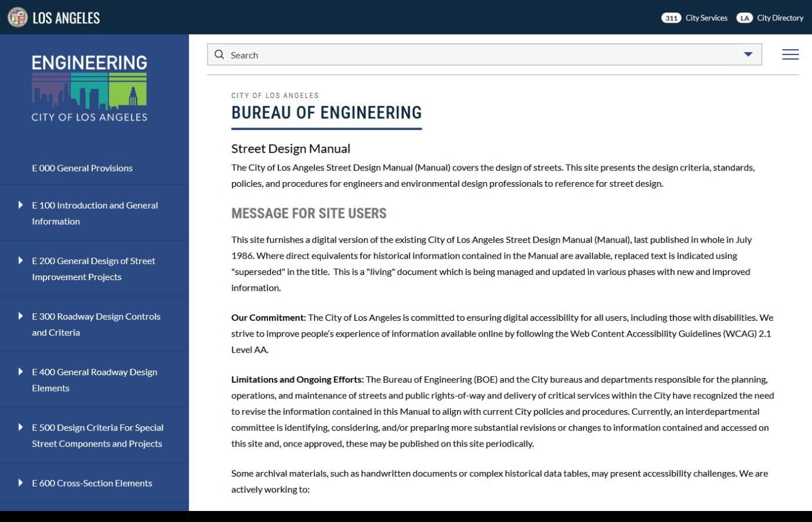Open the search dropdown arrow
812x522 pixels.
(x=748, y=54)
